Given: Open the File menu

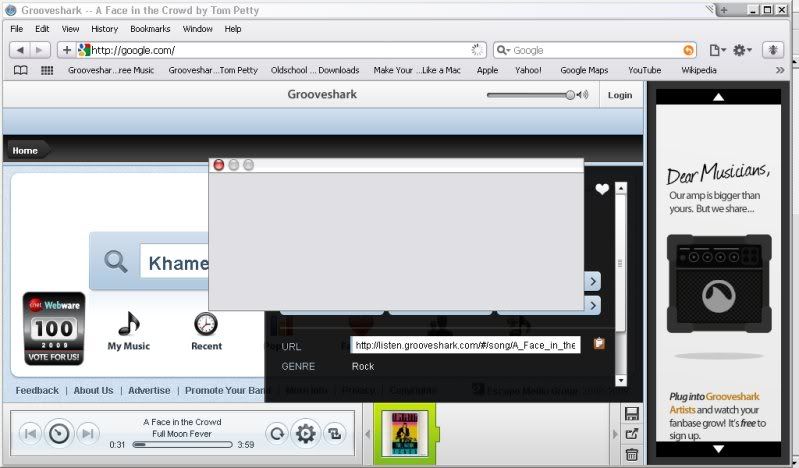Looking at the screenshot, I should click(x=16, y=29).
